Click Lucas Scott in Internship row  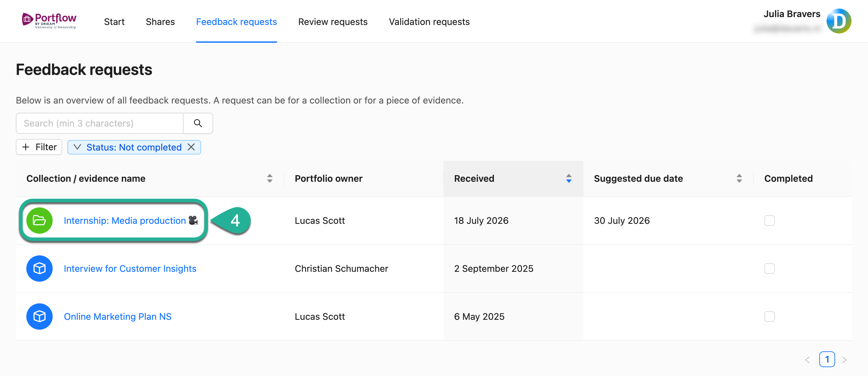click(x=320, y=221)
